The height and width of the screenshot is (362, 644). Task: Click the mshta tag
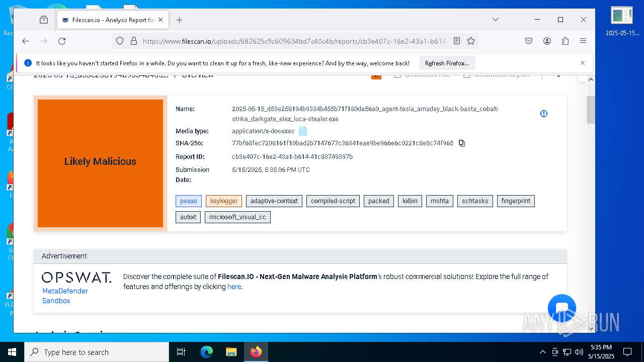440,201
